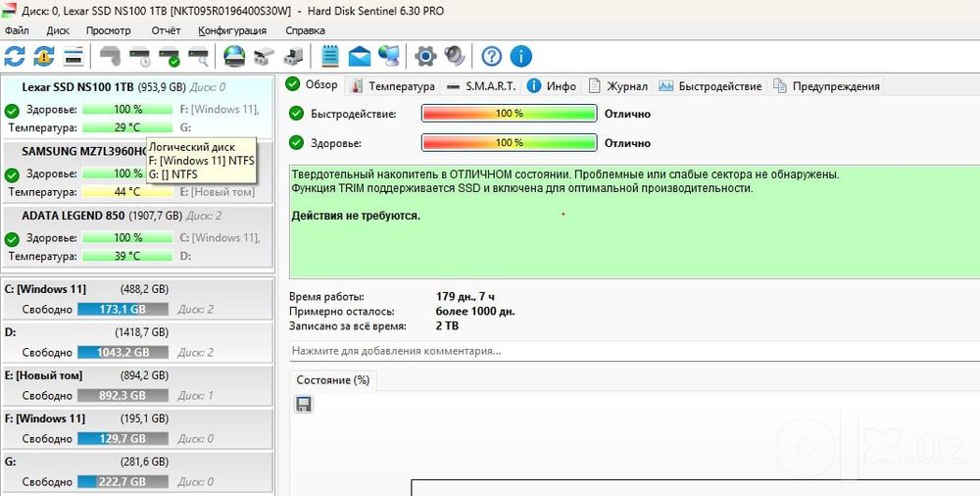Click SAMSUNG temperature 44 °C bar
This screenshot has width=980, height=496.
point(127,192)
